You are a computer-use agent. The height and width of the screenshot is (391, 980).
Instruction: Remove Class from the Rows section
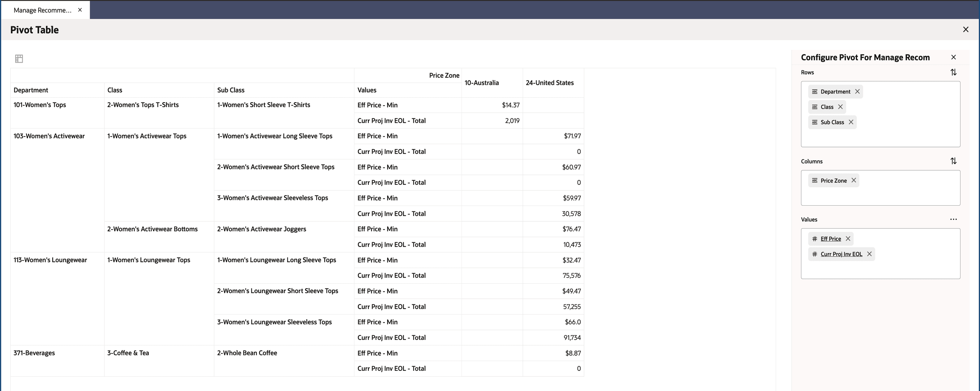[841, 106]
